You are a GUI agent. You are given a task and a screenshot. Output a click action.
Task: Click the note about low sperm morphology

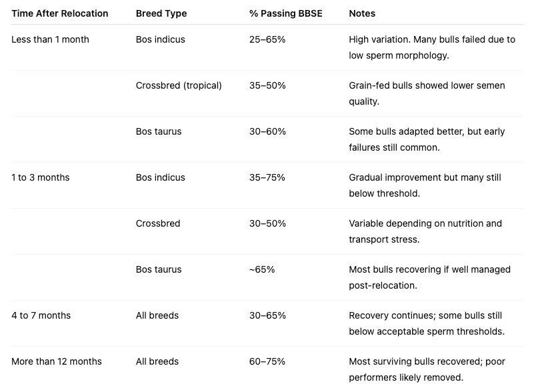432,47
